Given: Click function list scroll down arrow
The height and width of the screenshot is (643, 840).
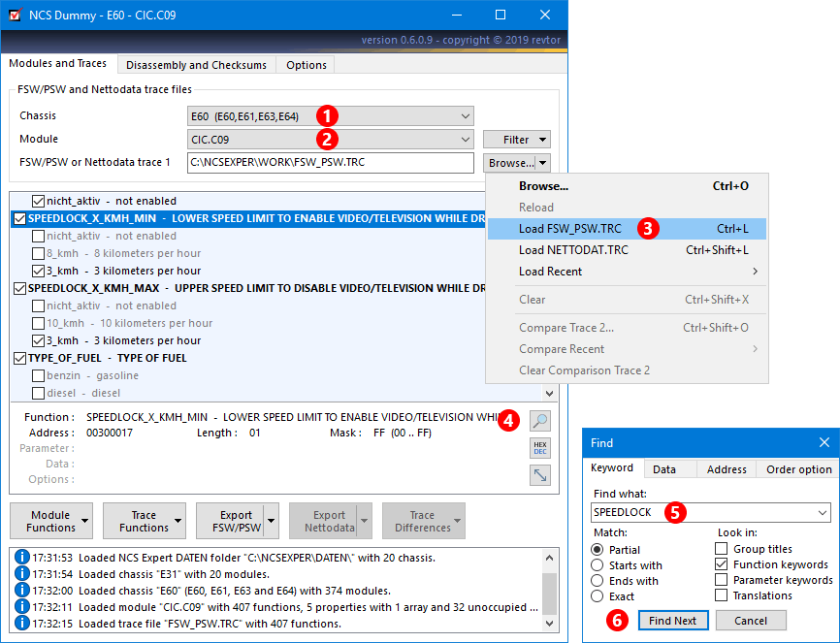Looking at the screenshot, I should coord(549,394).
